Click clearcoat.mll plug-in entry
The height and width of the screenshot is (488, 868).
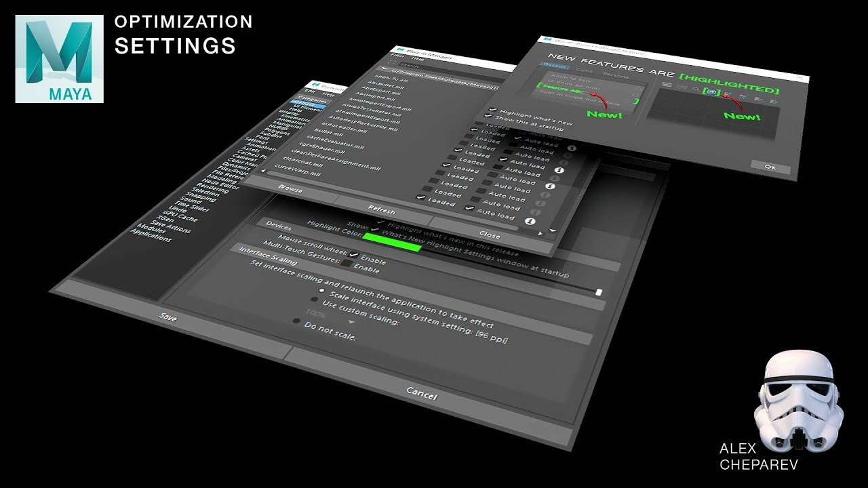click(303, 161)
